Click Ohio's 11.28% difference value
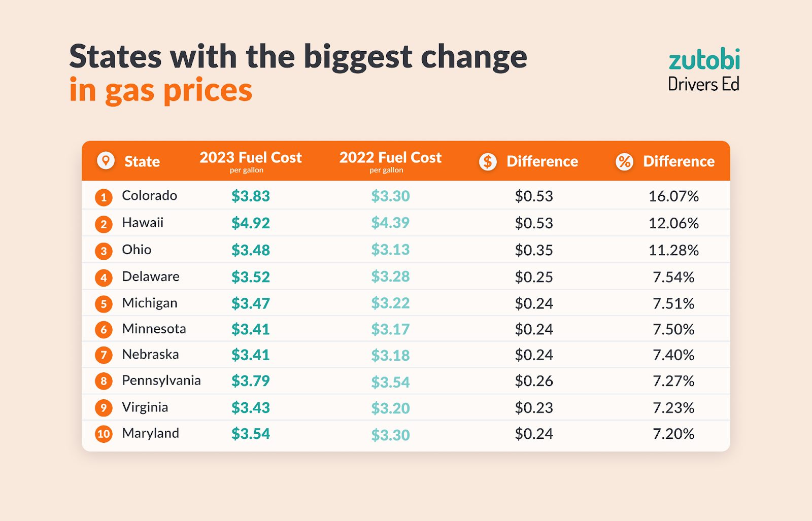Viewport: 812px width, 521px height. pyautogui.click(x=673, y=250)
